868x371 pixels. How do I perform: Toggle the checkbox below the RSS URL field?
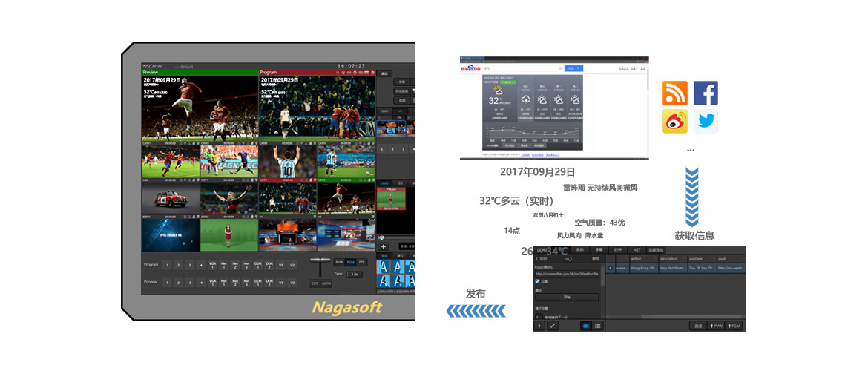pos(538,281)
